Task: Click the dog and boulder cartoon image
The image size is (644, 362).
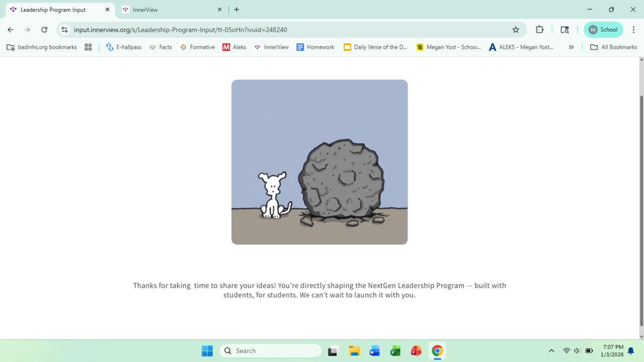Action: pos(319,162)
